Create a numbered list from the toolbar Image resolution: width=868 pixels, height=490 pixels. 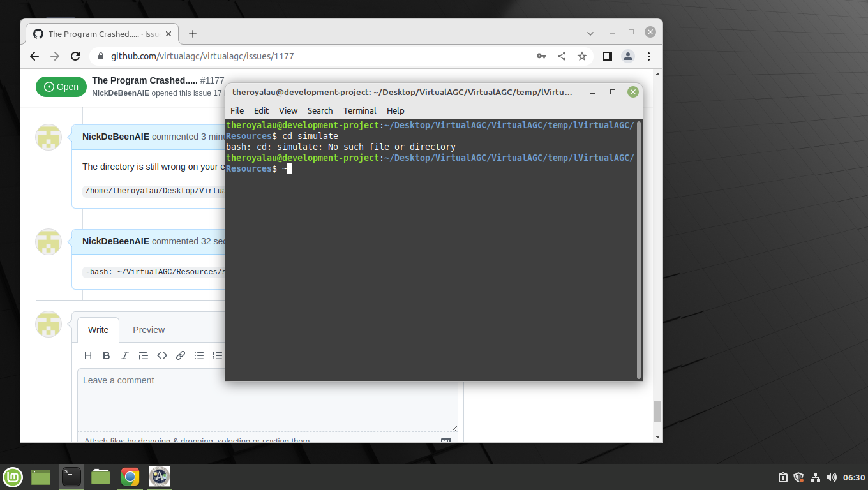click(x=217, y=355)
